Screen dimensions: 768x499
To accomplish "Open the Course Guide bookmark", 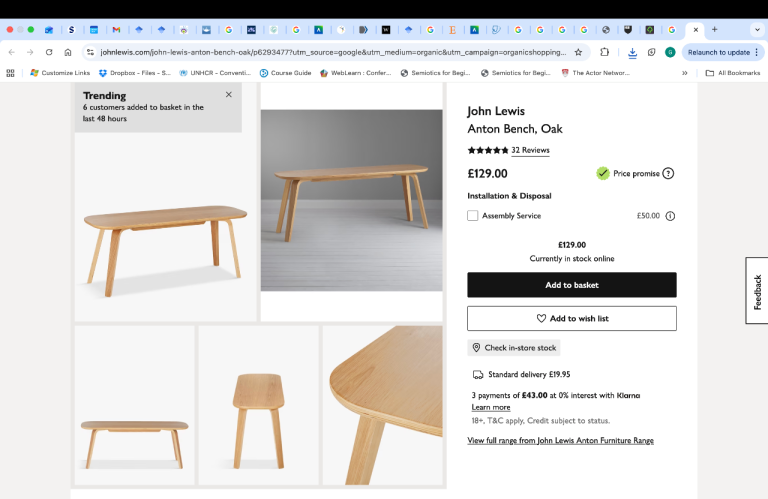I will (285, 73).
